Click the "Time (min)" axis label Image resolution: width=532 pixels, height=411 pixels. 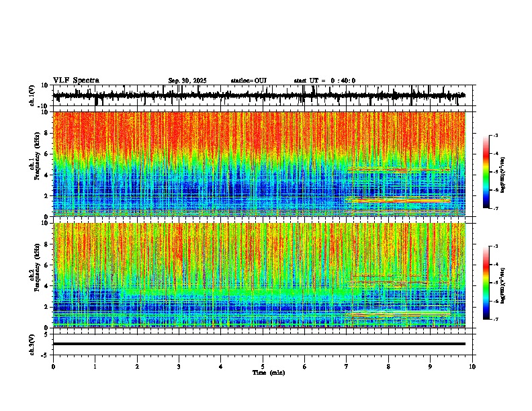tap(269, 373)
